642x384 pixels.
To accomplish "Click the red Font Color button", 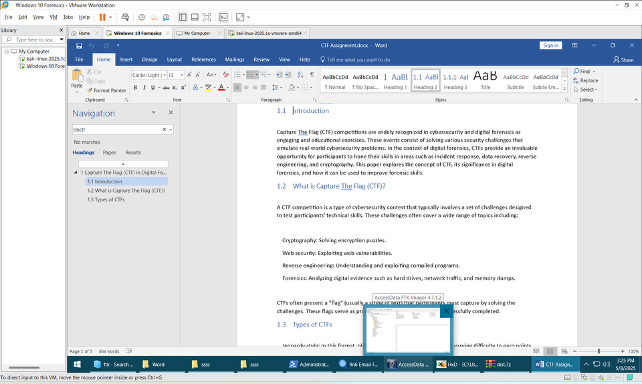I will [222, 88].
